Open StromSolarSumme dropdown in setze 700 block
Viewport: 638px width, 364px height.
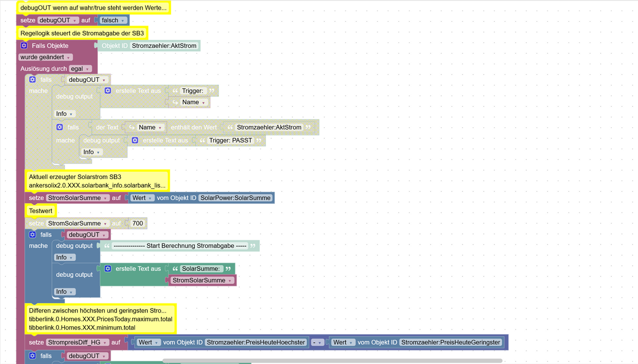pos(78,224)
